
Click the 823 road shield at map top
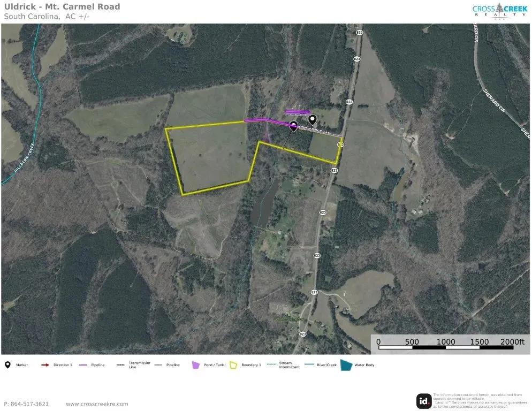(x=360, y=32)
